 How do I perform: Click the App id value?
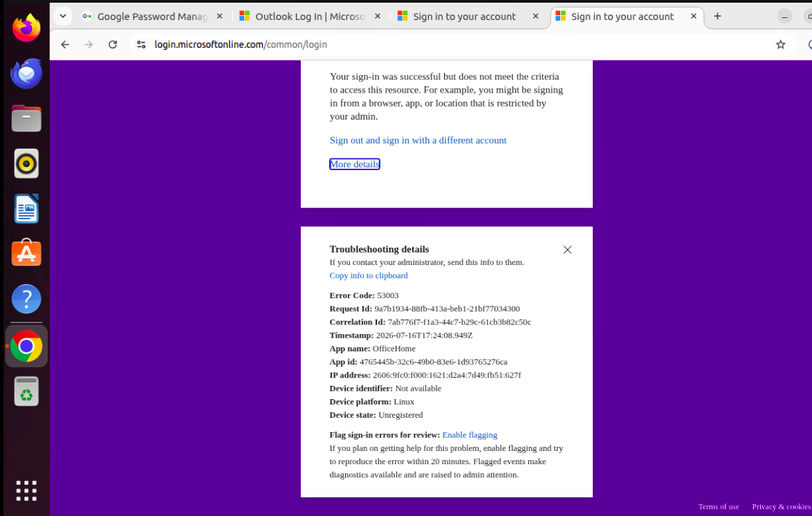[434, 362]
